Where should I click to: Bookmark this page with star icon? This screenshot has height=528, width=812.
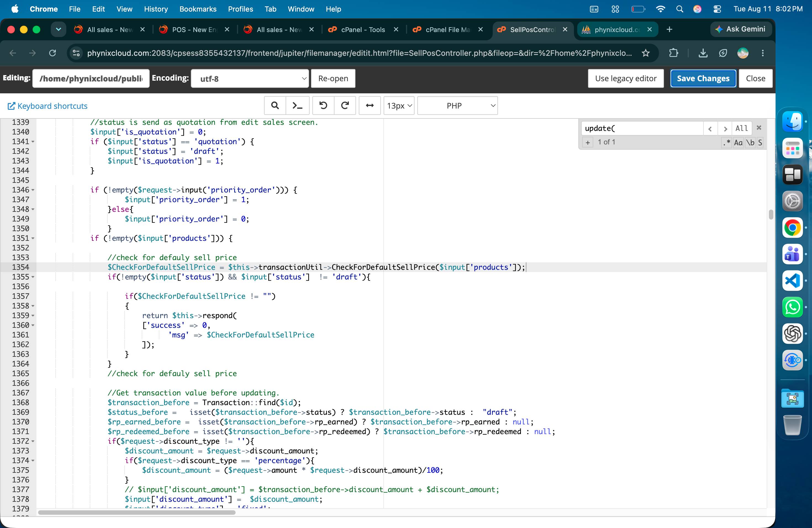point(645,53)
